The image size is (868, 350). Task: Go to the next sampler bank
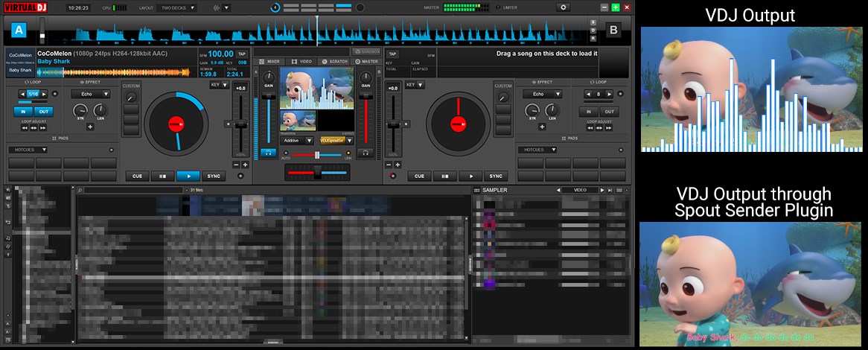pyautogui.click(x=603, y=190)
